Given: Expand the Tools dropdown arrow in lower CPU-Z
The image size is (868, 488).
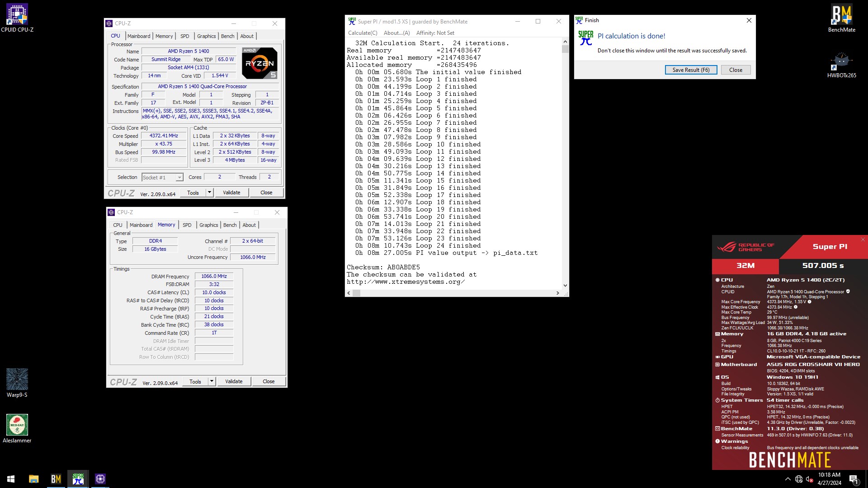Looking at the screenshot, I should coord(212,381).
